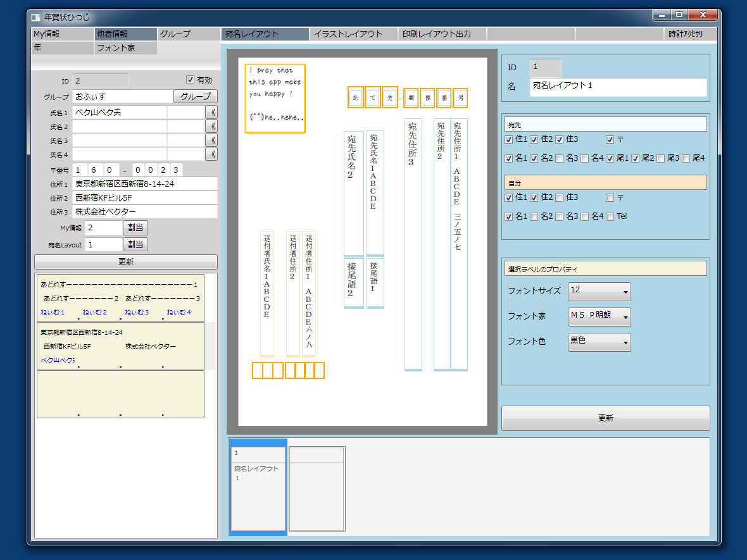Viewport: 747px width, 560px height.
Task: Click the ねいむ4 link in the list header
Action: (179, 313)
